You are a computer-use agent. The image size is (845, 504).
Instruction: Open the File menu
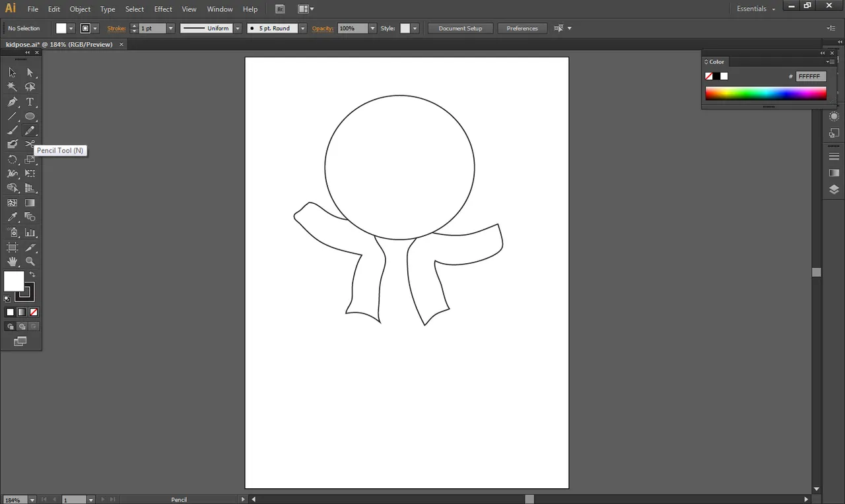click(32, 9)
